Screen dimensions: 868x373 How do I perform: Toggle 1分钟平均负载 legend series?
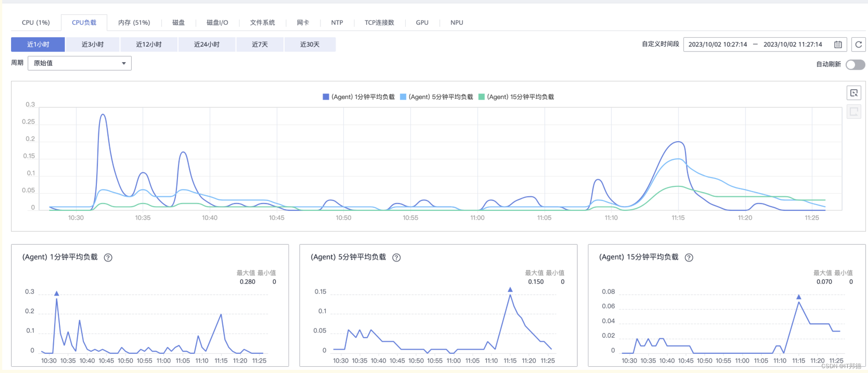click(359, 97)
